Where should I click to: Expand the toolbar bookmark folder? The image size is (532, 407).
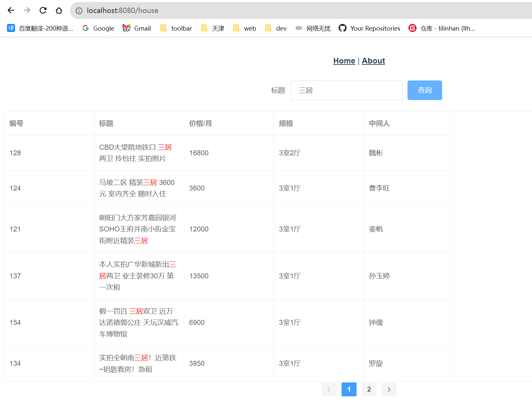tap(176, 28)
